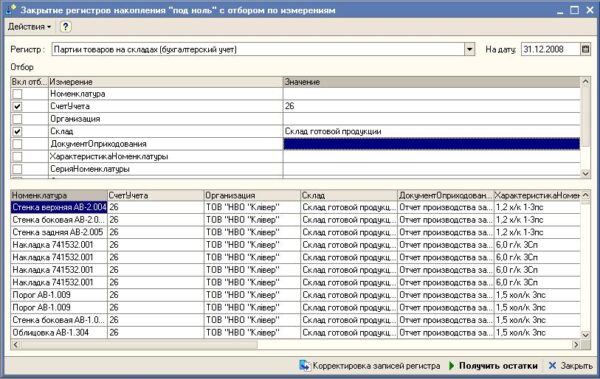Click the На дату input field
Image resolution: width=600 pixels, height=379 pixels.
click(550, 49)
